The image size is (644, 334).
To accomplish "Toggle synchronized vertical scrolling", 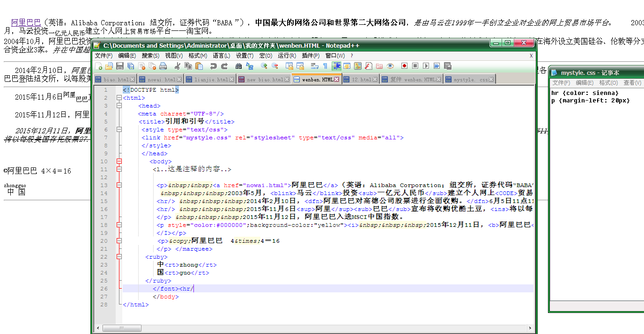I will tap(289, 66).
